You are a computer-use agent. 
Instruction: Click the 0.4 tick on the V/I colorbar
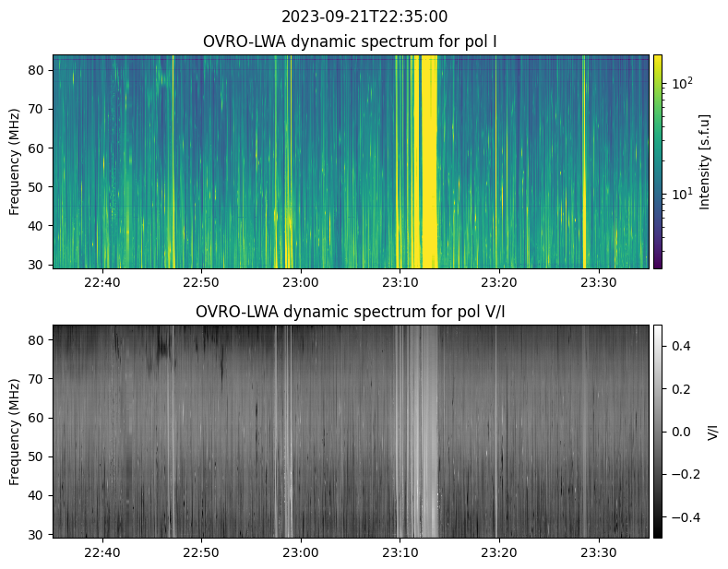[680, 346]
